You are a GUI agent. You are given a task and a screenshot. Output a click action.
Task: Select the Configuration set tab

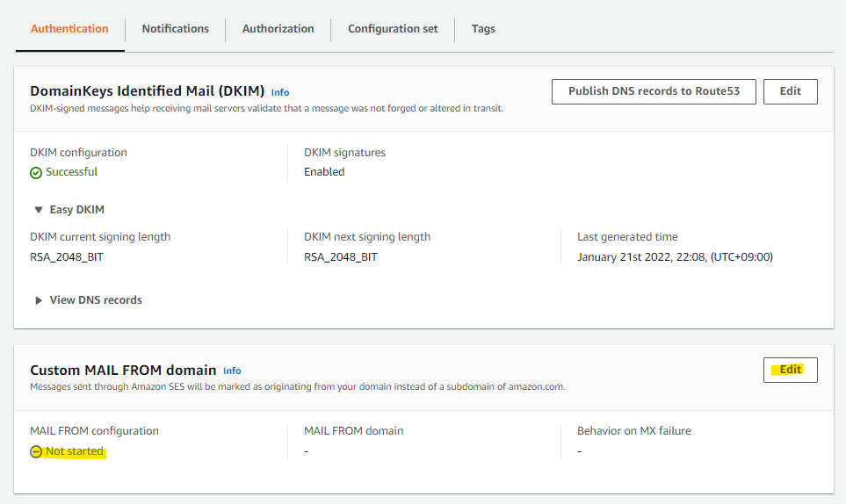coord(393,29)
